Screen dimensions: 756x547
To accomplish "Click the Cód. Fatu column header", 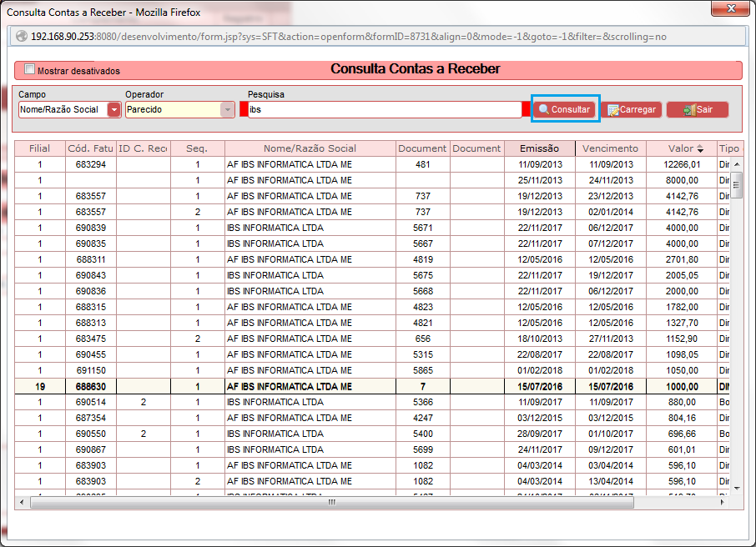I will point(91,148).
